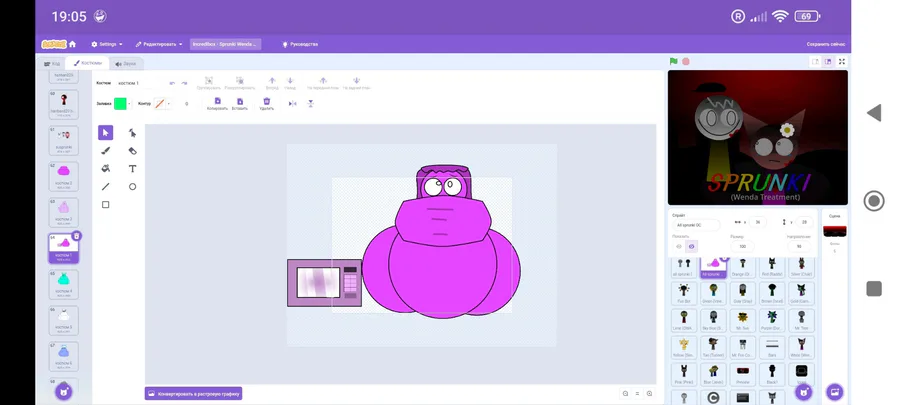
Task: Switch to the Звуки tab
Action: [126, 64]
